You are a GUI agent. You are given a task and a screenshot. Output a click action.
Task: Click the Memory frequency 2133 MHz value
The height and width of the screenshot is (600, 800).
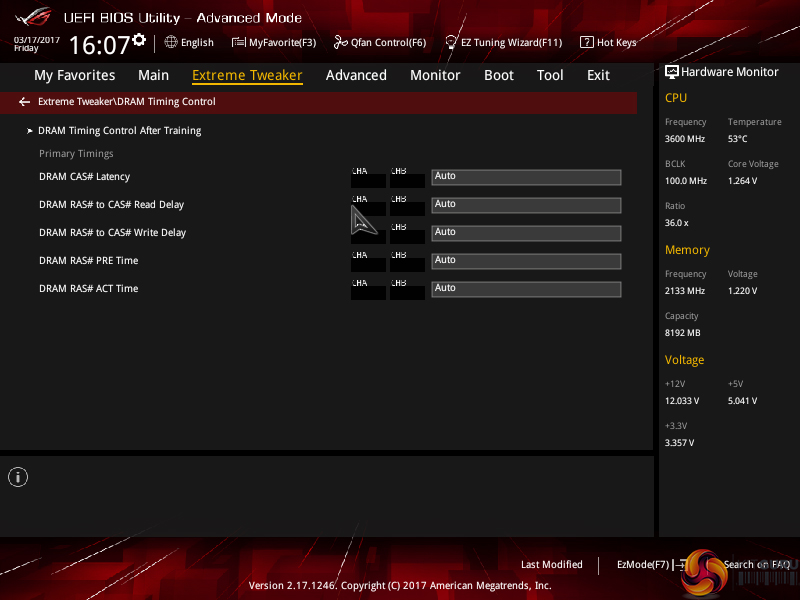[x=685, y=291]
